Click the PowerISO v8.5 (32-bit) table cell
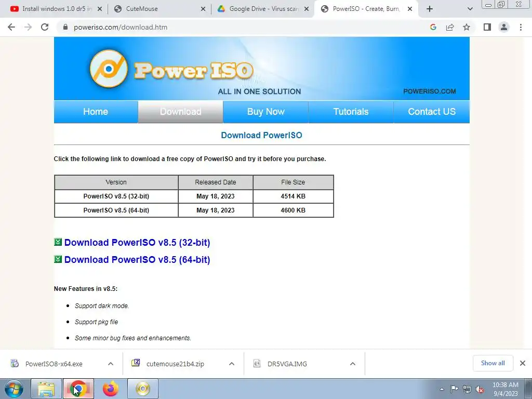The height and width of the screenshot is (399, 532). click(x=116, y=196)
